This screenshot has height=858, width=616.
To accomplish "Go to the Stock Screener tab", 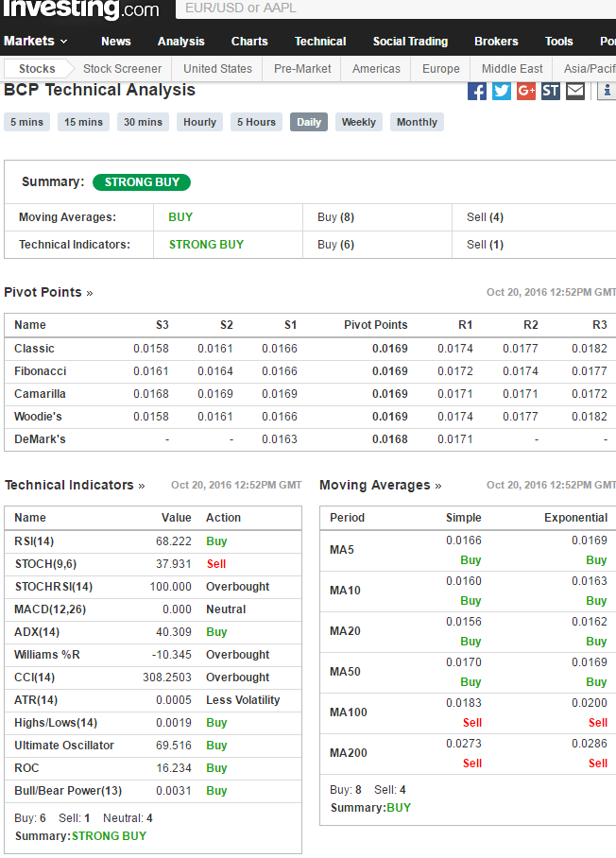I will point(122,69).
